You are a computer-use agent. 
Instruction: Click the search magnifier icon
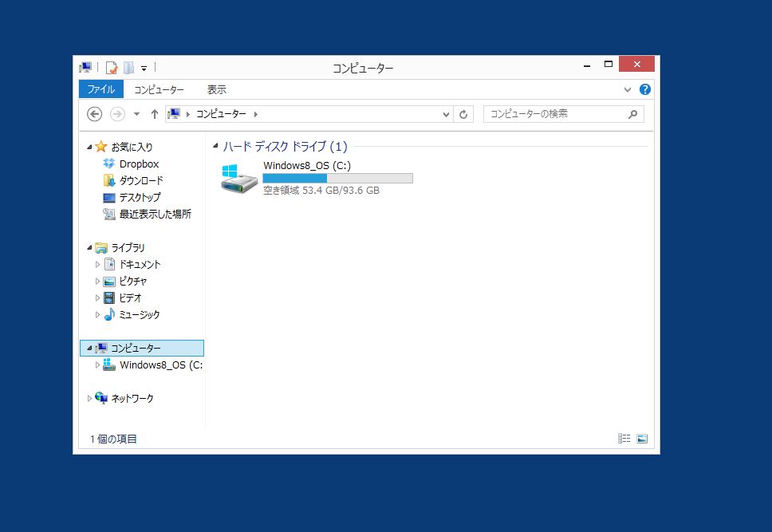(633, 114)
